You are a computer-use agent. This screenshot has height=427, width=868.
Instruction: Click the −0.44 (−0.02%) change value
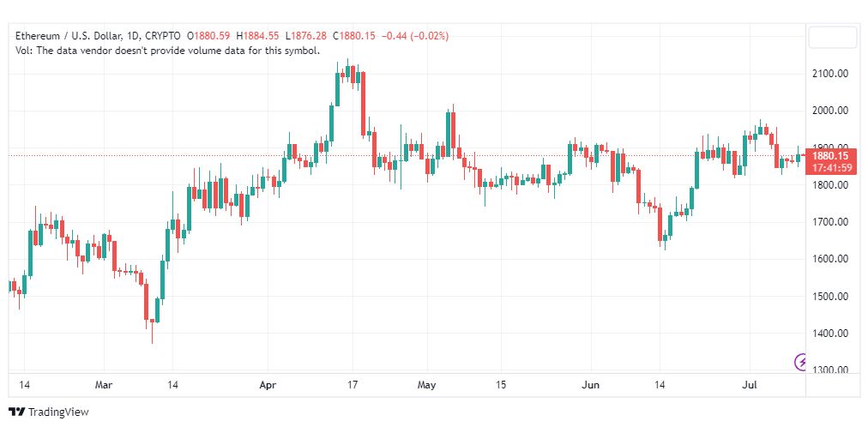tap(415, 36)
